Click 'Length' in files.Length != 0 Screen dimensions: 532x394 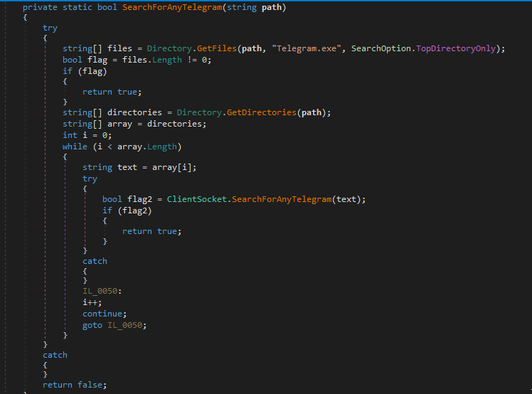pyautogui.click(x=167, y=60)
